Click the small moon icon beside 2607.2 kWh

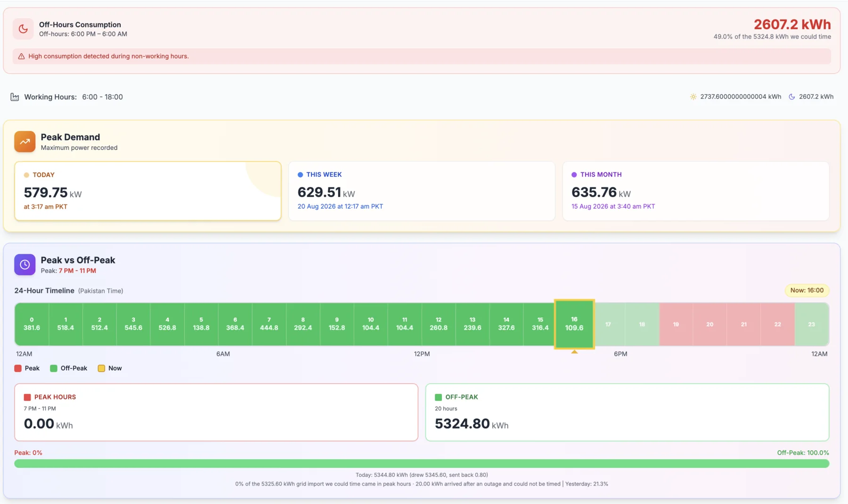tap(792, 97)
